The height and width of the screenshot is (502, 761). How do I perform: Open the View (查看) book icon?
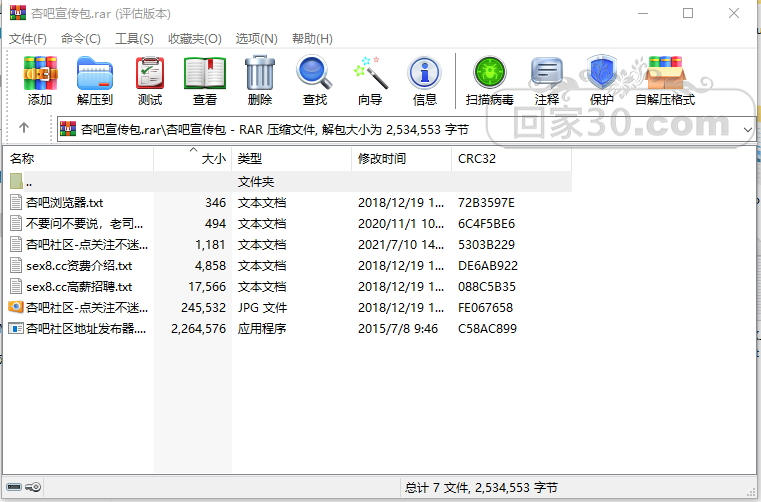coord(205,74)
